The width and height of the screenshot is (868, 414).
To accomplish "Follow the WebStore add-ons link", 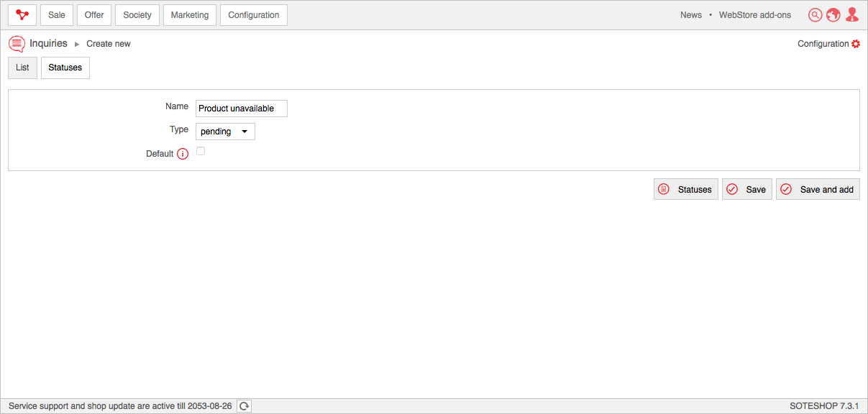I will [x=755, y=15].
